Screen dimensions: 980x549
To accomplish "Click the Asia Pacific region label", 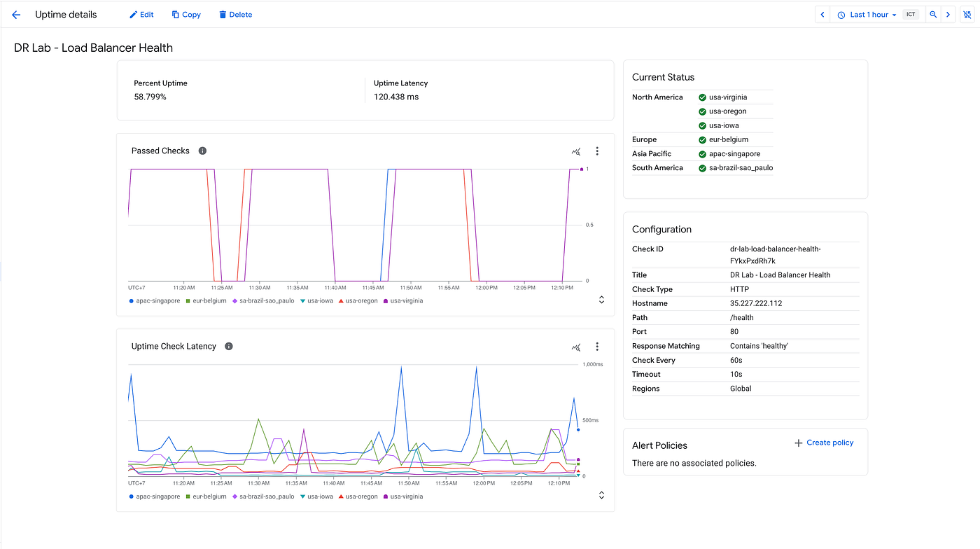I will pyautogui.click(x=652, y=153).
